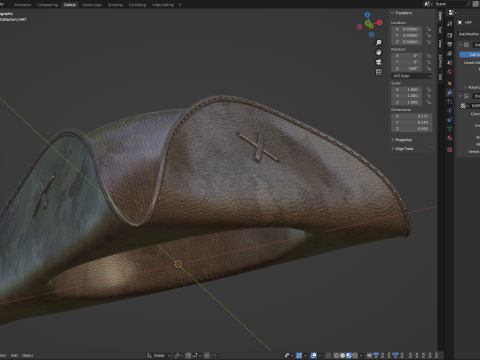This screenshot has width=480, height=360.
Task: Open the Scene properties tab
Action: tap(450, 62)
